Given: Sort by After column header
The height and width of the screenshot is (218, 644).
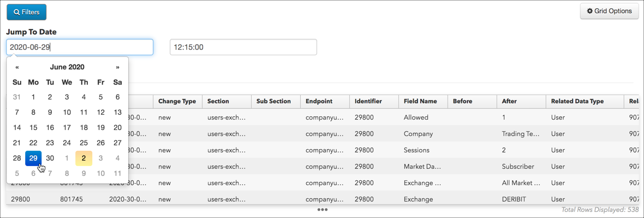Looking at the screenshot, I should 521,101.
